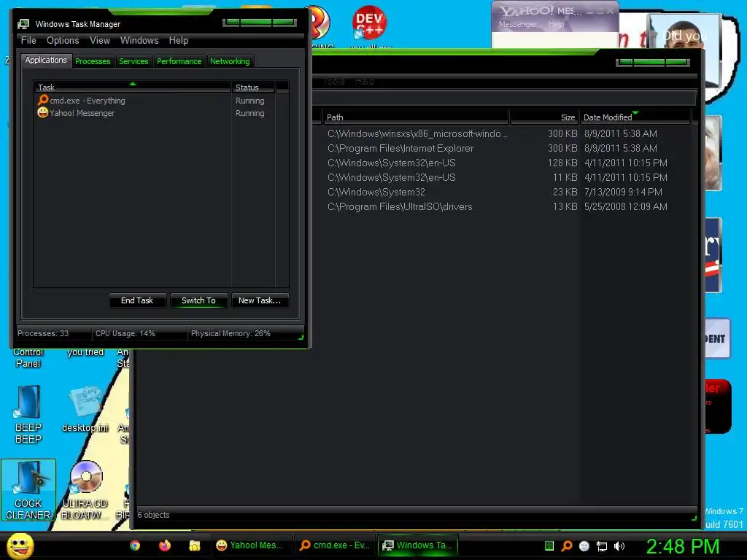The image size is (747, 560).
Task: Select the Yahoo! Messenger task smiley icon
Action: coord(43,112)
